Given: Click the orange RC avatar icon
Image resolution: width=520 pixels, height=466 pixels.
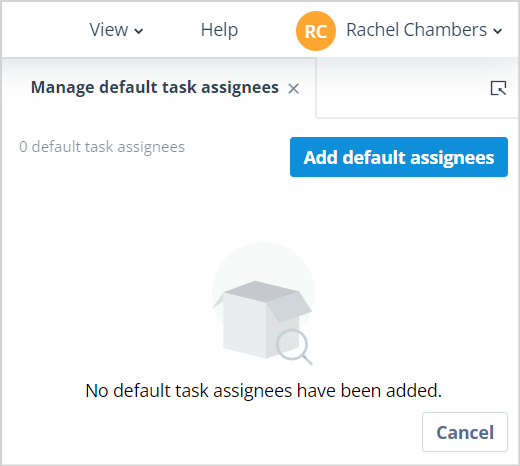Looking at the screenshot, I should [316, 31].
